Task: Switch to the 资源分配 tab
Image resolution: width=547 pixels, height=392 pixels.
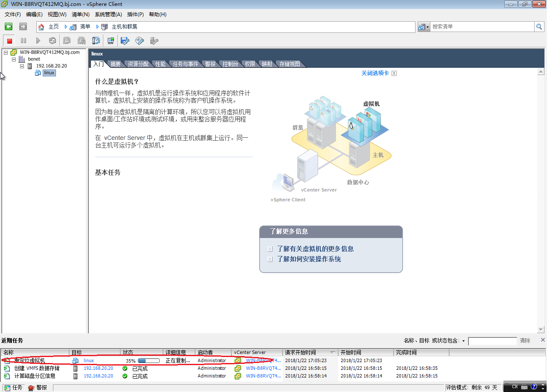Action: point(138,64)
